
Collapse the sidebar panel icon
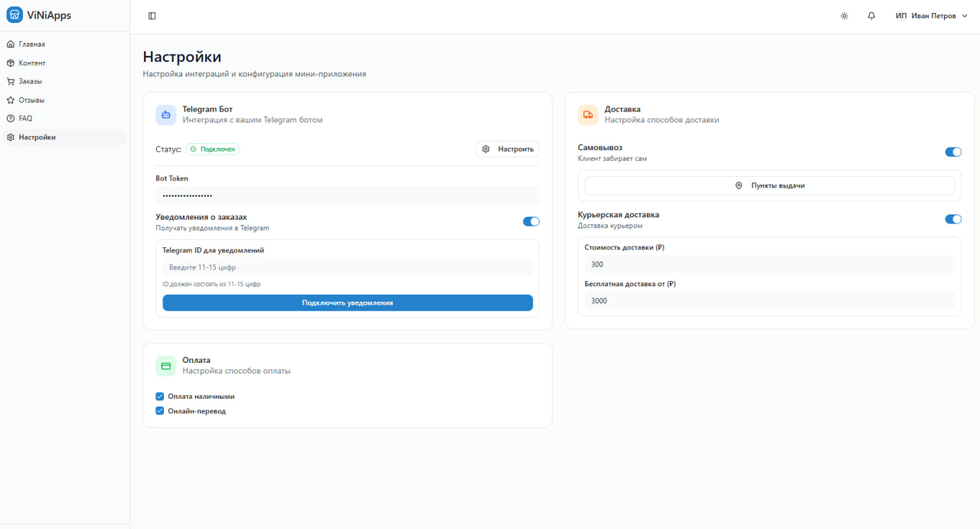click(152, 16)
